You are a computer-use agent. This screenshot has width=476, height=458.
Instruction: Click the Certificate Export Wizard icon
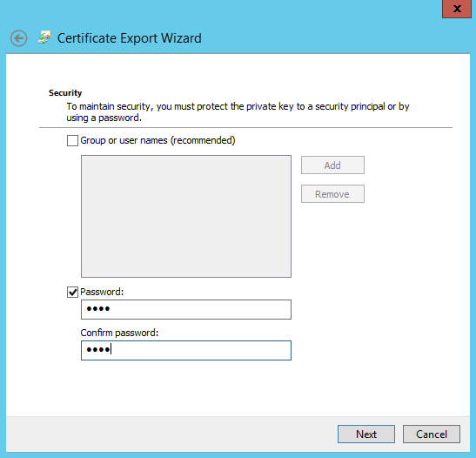[44, 37]
